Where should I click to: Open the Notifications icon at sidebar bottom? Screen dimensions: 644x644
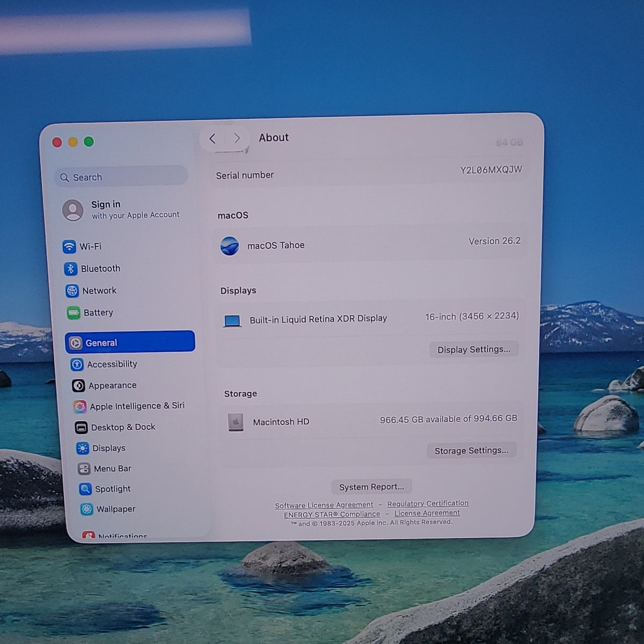88,535
